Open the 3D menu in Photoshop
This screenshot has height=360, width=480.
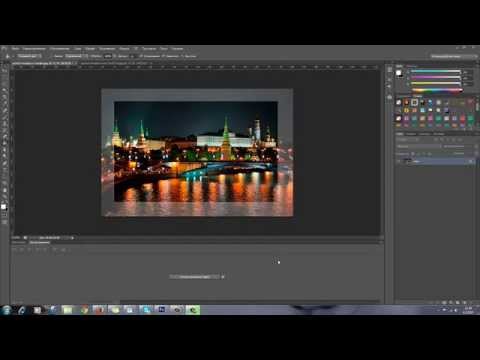136,49
